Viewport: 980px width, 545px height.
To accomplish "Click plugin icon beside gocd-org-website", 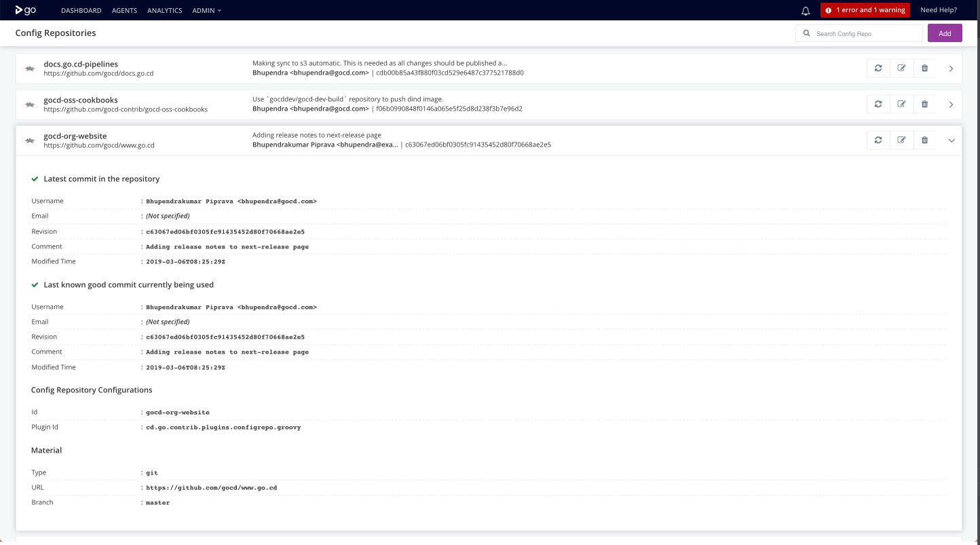I will click(x=30, y=140).
